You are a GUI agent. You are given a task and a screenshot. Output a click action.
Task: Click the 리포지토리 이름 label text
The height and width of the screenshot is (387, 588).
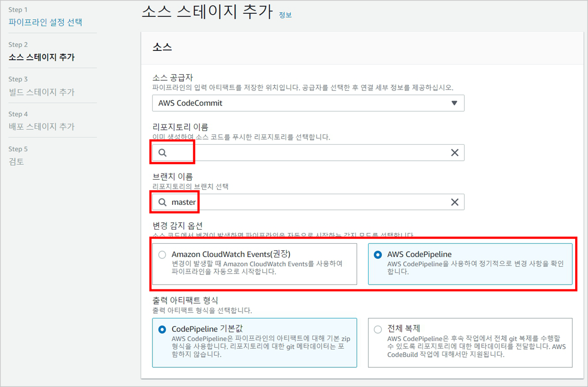point(180,127)
